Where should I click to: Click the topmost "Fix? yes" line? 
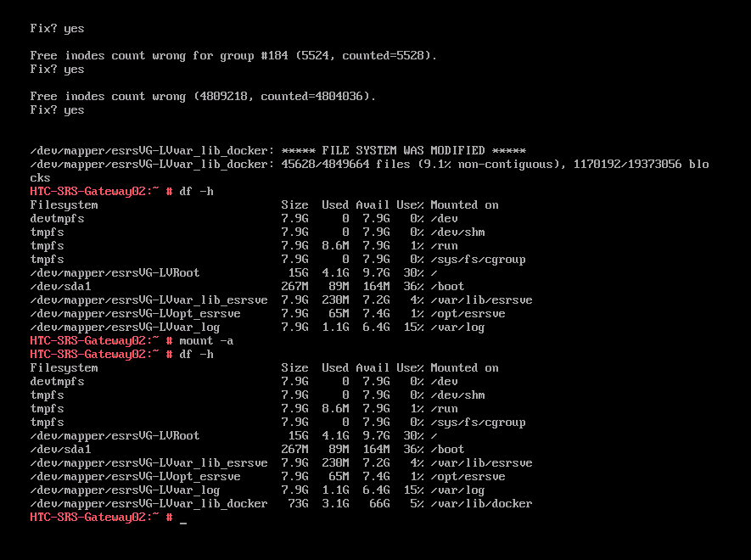57,28
